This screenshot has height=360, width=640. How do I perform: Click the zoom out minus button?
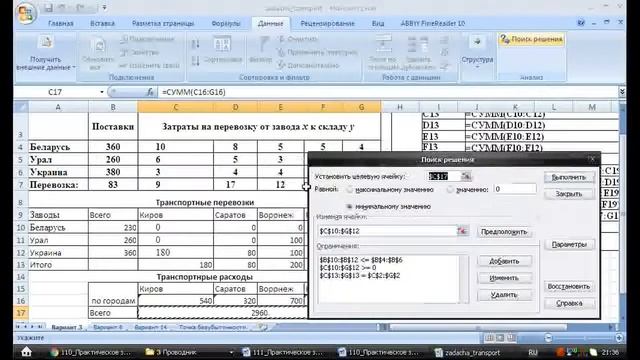pos(549,338)
